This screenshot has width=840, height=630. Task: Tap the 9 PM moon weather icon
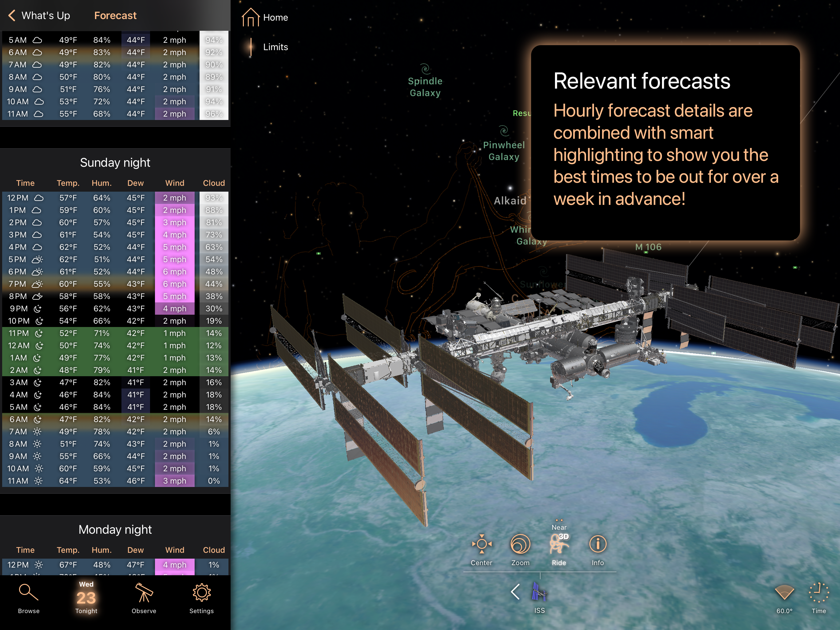[38, 309]
